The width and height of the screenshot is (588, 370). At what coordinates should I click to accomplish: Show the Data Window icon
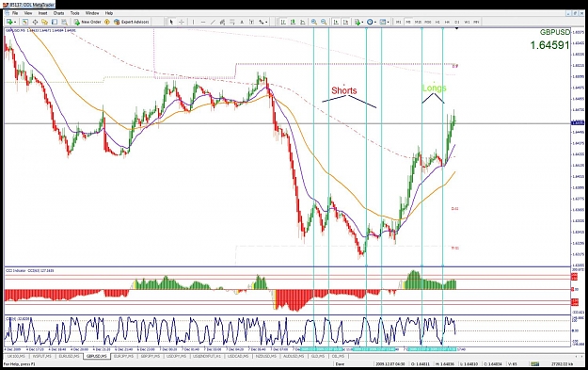35,23
